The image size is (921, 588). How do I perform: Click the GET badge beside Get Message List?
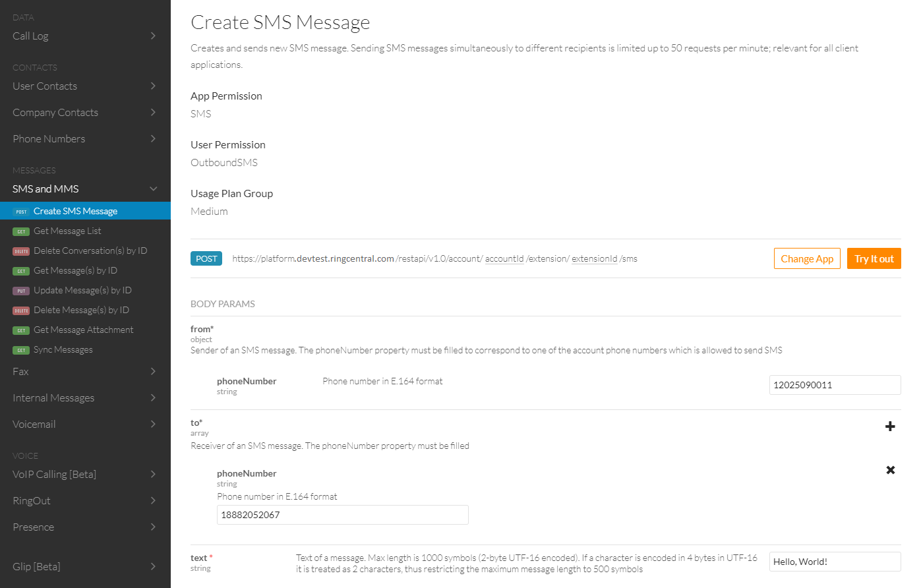coord(21,231)
